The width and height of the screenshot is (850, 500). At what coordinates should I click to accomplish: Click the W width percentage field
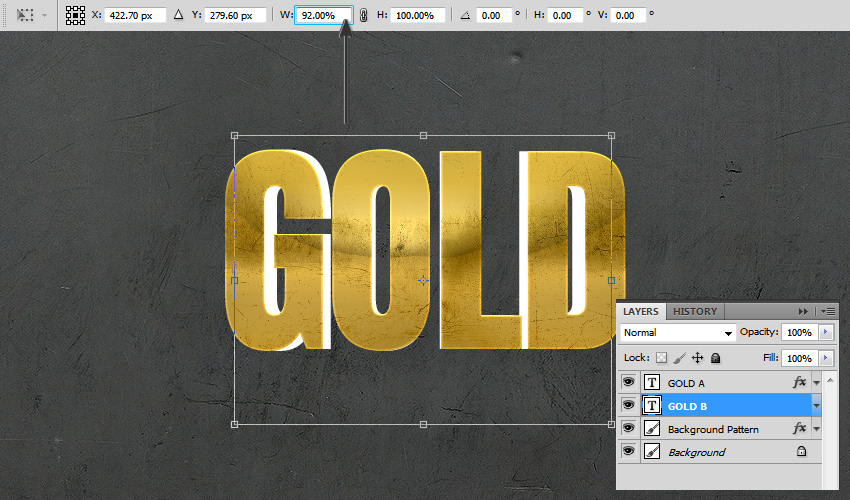click(324, 15)
